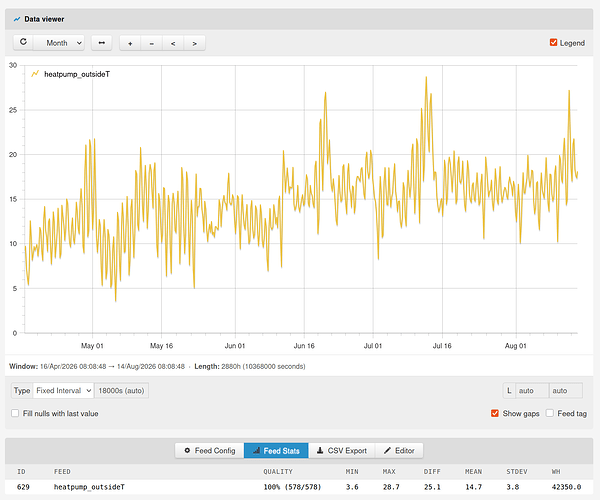Click the mean value 14.7
This screenshot has width=600, height=500.
(x=473, y=487)
